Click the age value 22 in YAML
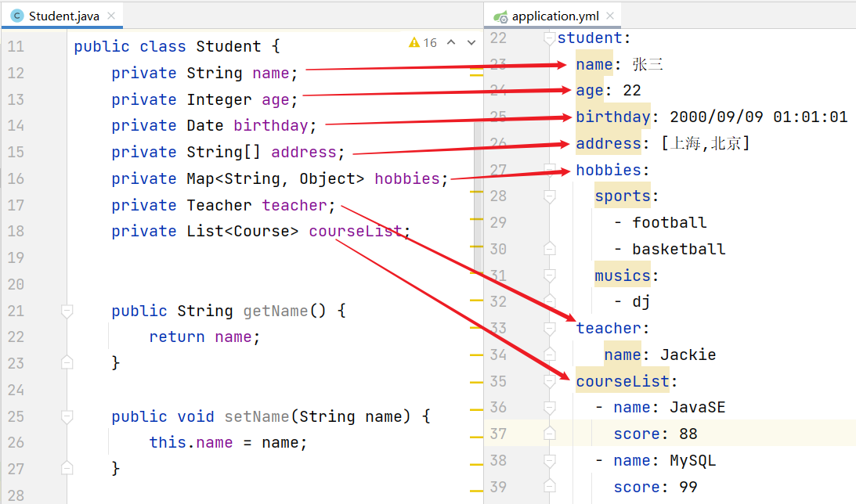Screen dimensions: 856x504 click(632, 91)
